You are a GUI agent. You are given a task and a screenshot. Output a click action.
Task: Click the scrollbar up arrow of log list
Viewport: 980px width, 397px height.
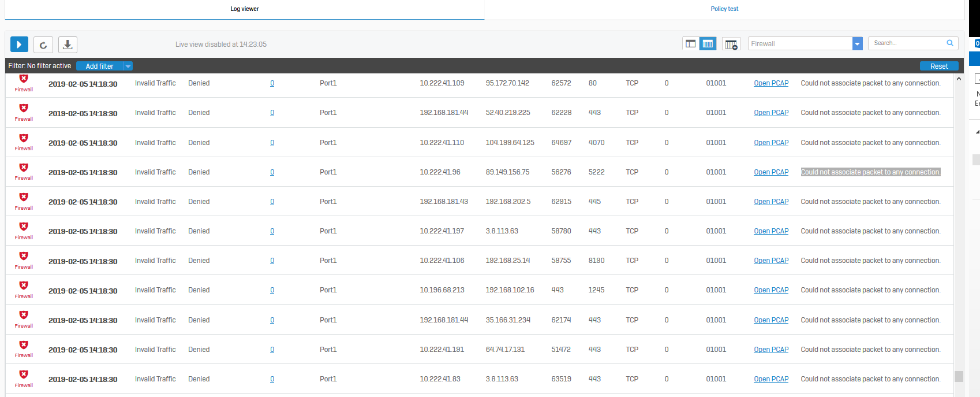click(959, 79)
